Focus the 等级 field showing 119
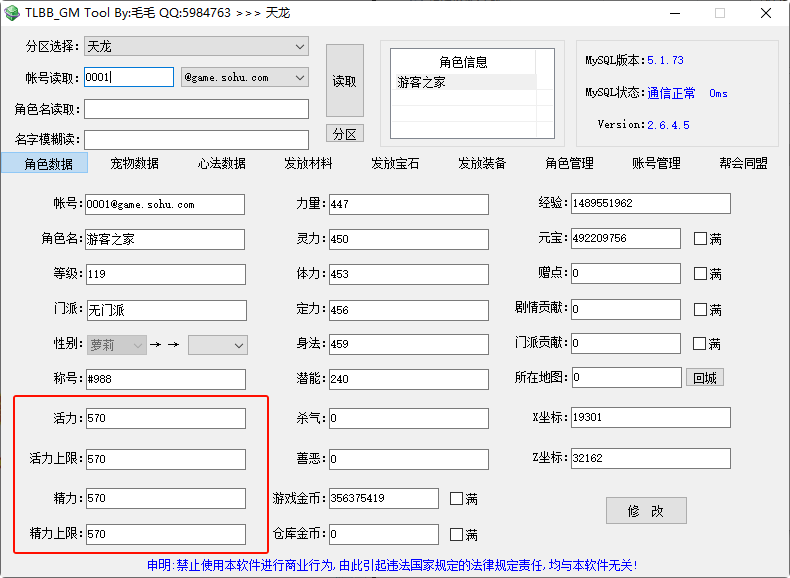Viewport: 790px width, 578px height. (164, 274)
